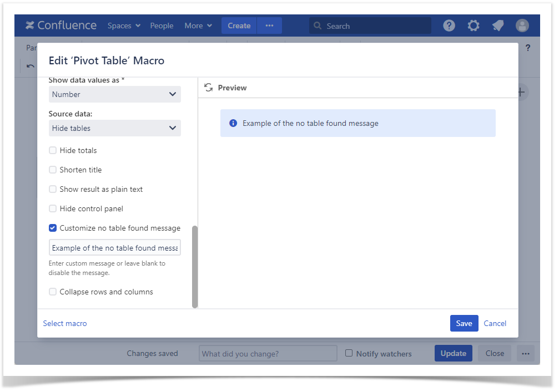Image resolution: width=559 pixels, height=392 pixels.
Task: Open the help question mark icon
Action: (x=449, y=26)
